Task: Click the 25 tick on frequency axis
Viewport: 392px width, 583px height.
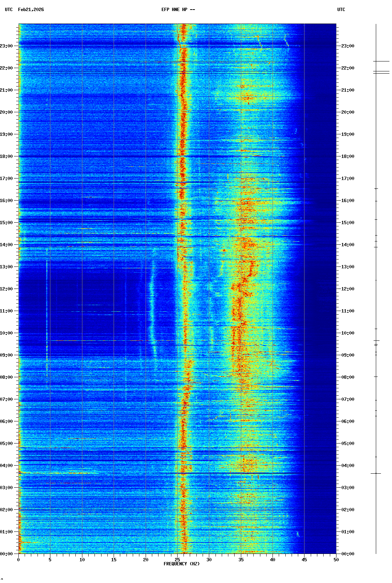Action: point(177,560)
